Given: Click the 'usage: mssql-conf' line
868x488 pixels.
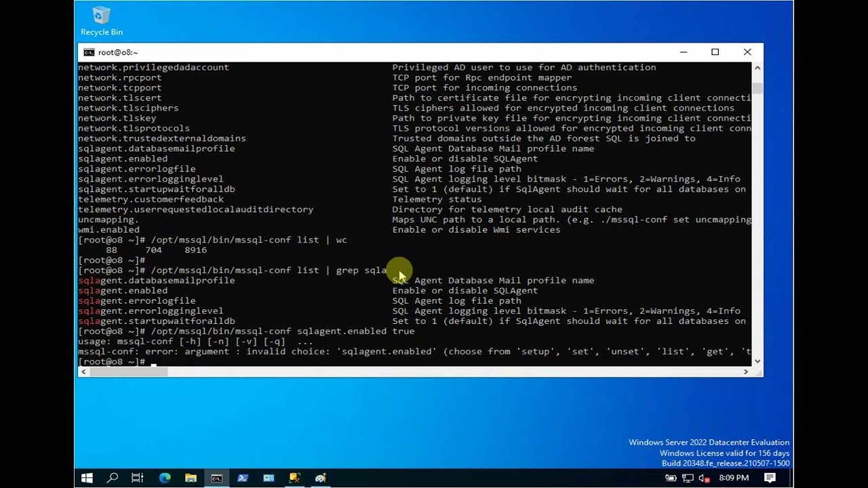Looking at the screenshot, I should (195, 342).
